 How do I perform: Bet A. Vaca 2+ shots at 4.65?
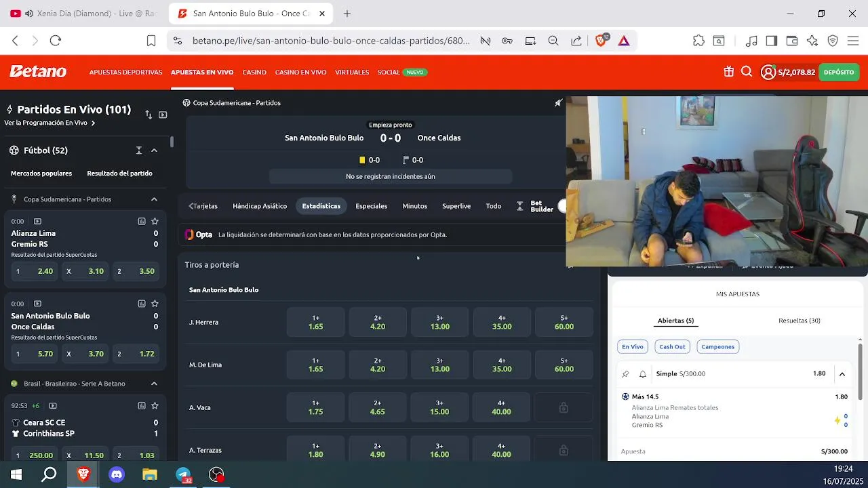378,407
